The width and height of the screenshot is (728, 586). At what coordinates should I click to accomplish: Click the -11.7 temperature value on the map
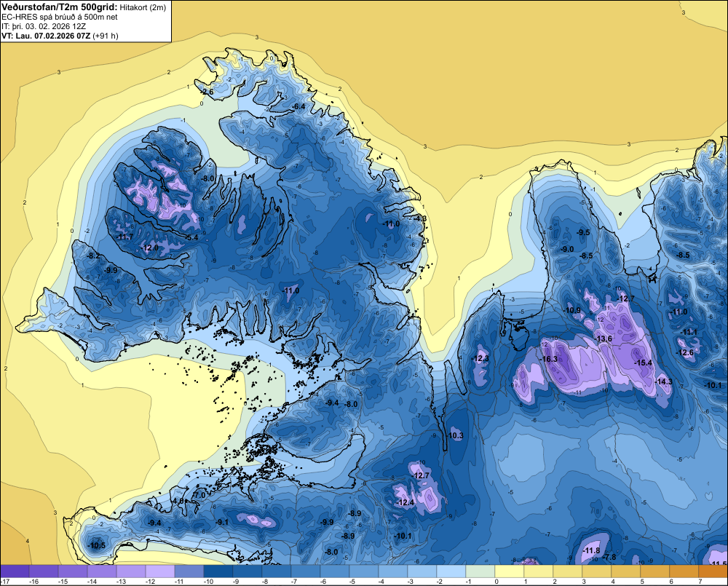point(125,237)
